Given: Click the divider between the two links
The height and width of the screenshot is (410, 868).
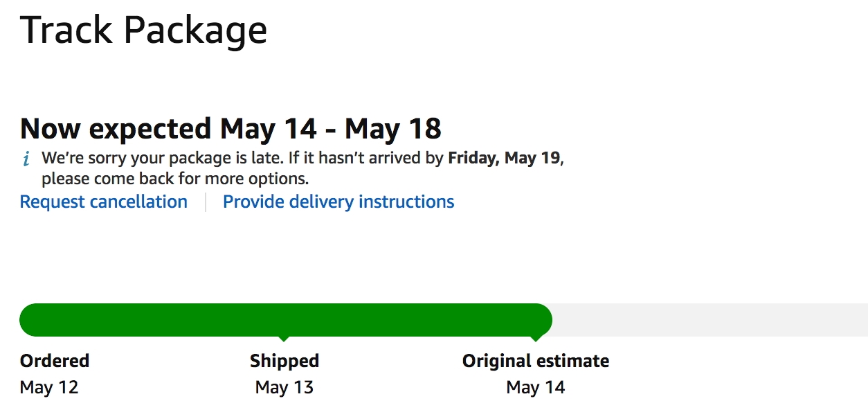Looking at the screenshot, I should [206, 202].
